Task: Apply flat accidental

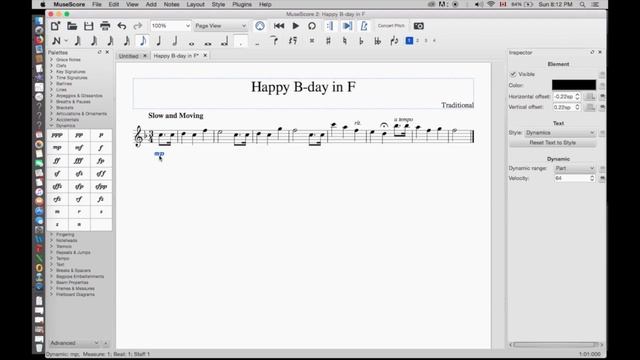Action: (361, 41)
